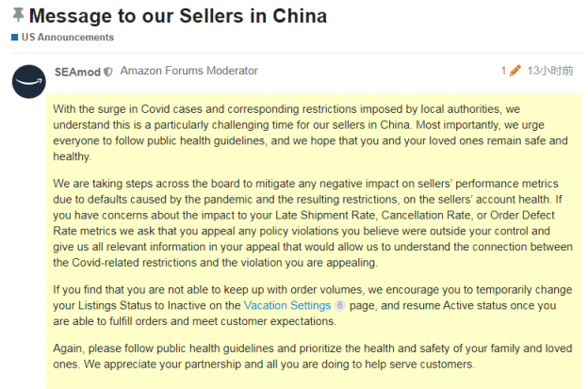
Task: Click the Late Shipment Rate text in the post
Action: [325, 215]
